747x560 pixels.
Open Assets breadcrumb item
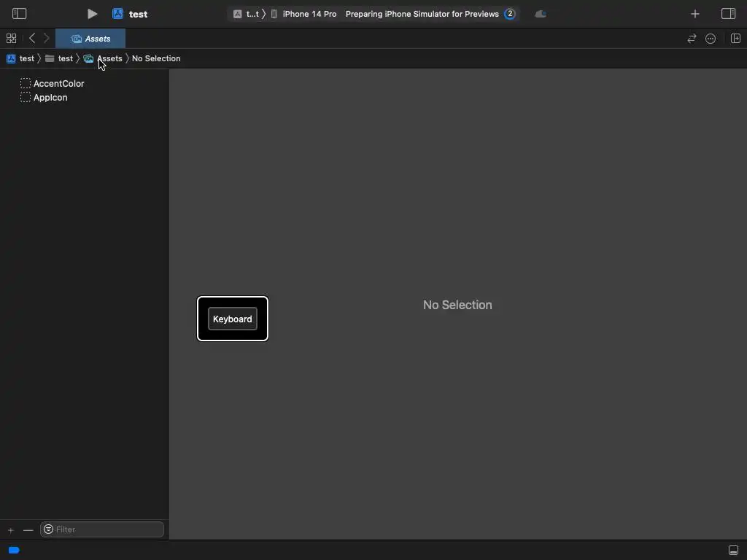[x=103, y=58]
